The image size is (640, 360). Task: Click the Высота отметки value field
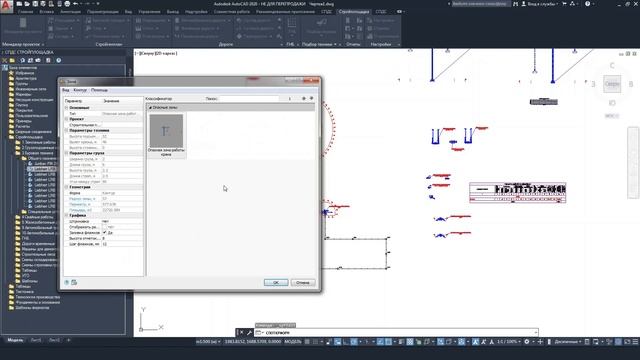tap(122, 238)
